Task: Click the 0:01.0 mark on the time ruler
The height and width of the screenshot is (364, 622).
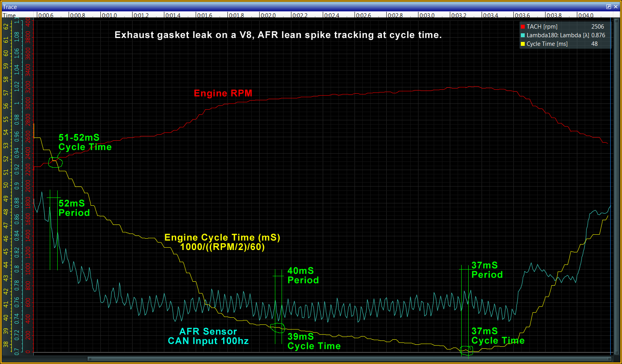Action: coord(109,15)
